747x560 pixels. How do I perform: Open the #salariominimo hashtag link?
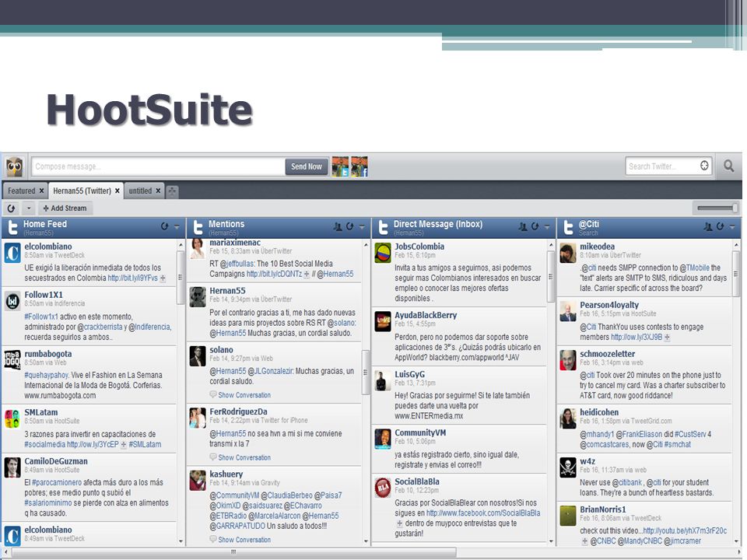pos(48,503)
